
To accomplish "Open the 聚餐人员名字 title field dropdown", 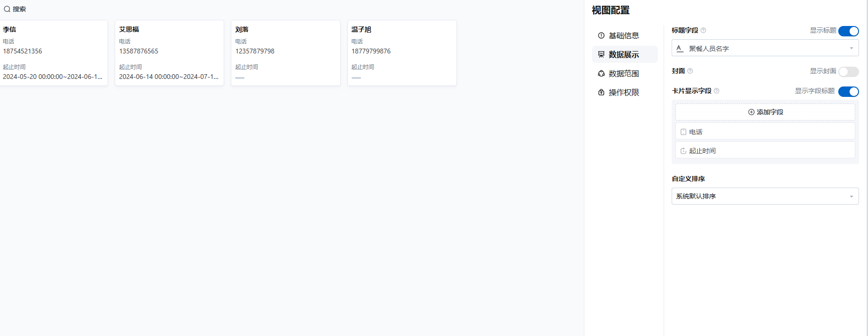I will [x=765, y=48].
